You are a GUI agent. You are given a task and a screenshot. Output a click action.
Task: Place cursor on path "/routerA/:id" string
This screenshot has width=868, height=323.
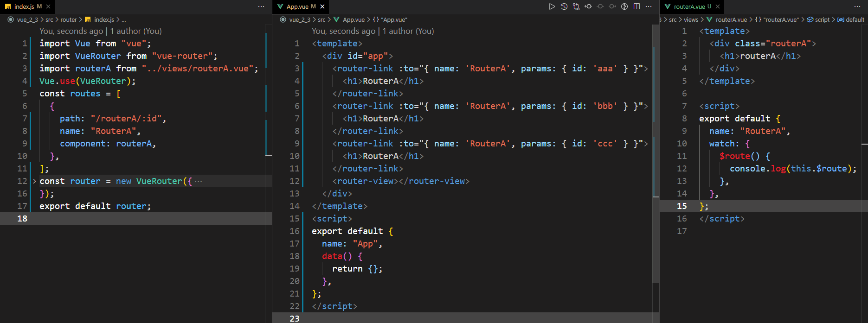click(x=126, y=119)
